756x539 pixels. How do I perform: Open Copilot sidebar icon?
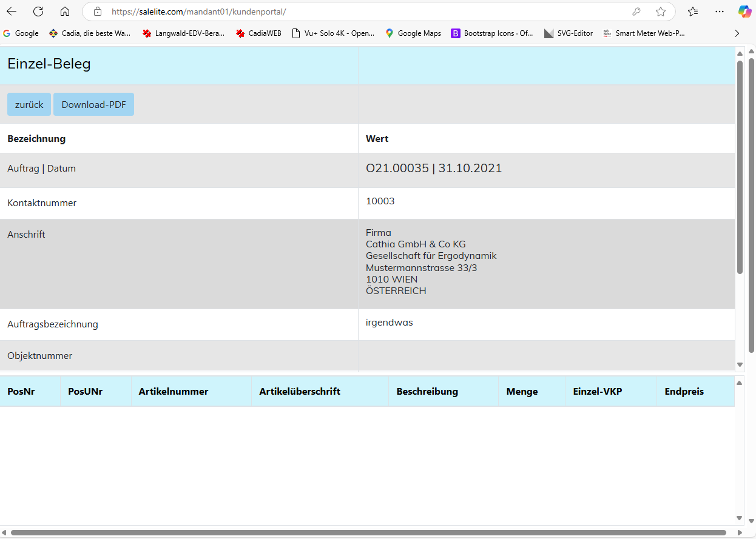pos(744,12)
